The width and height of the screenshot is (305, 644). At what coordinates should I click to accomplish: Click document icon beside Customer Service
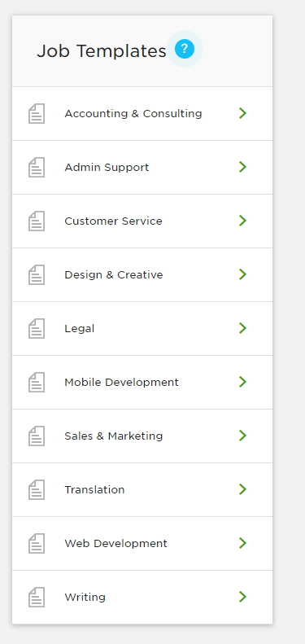pyautogui.click(x=37, y=221)
